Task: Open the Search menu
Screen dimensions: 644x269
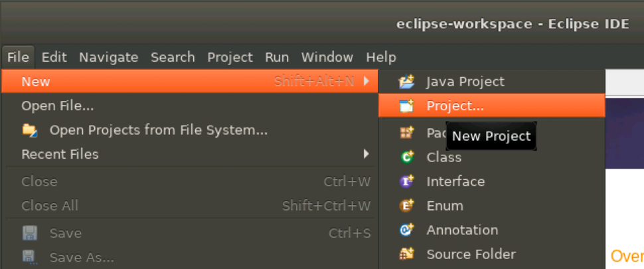Action: pyautogui.click(x=173, y=57)
